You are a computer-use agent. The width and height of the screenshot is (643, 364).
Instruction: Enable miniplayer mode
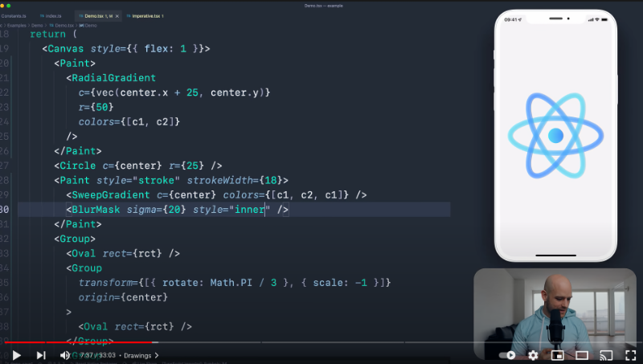pyautogui.click(x=557, y=355)
